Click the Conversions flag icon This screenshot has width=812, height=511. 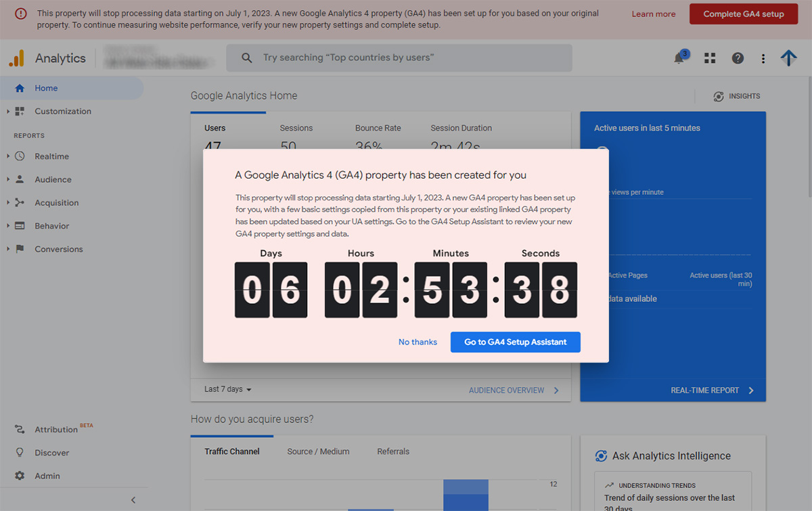[20, 249]
